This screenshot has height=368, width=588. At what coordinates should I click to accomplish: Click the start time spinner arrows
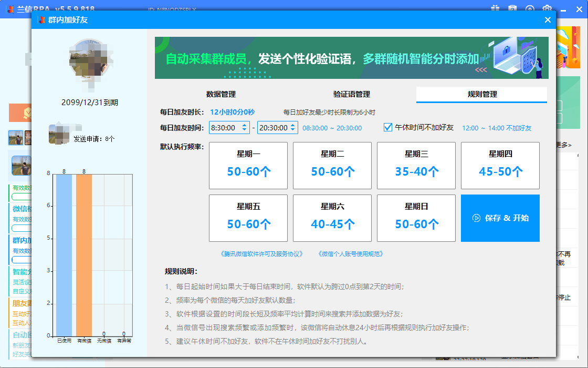tap(245, 128)
